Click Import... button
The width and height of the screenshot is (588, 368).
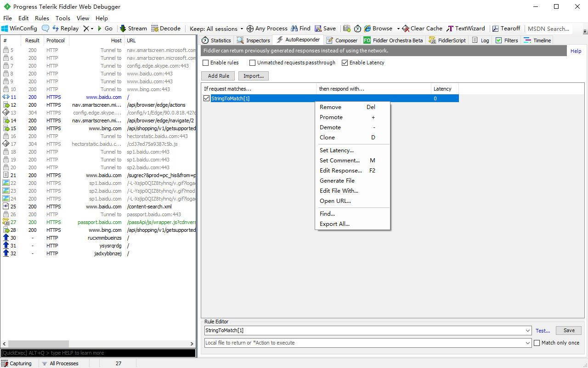(254, 76)
